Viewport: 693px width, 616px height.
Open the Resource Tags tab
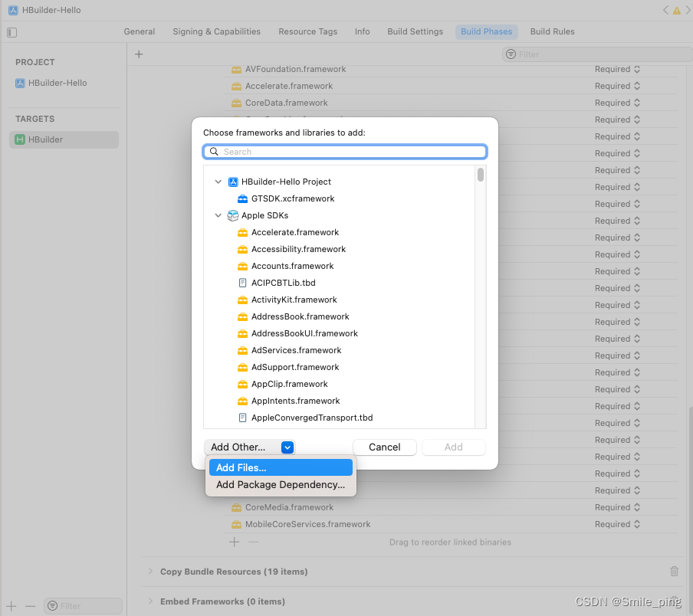click(x=307, y=31)
